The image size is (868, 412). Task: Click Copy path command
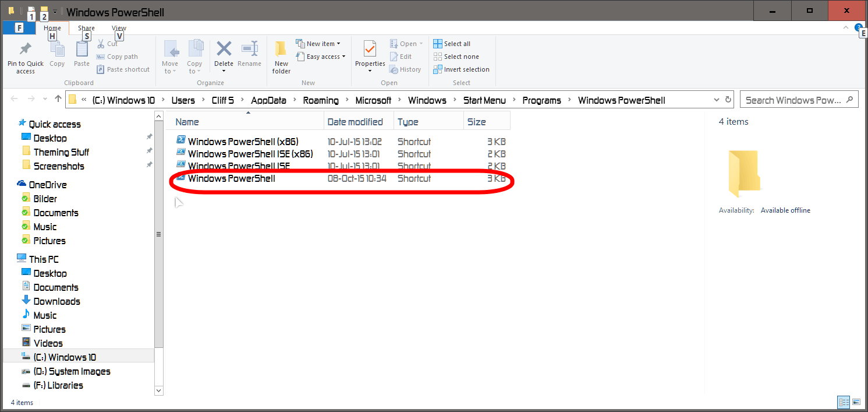point(117,57)
